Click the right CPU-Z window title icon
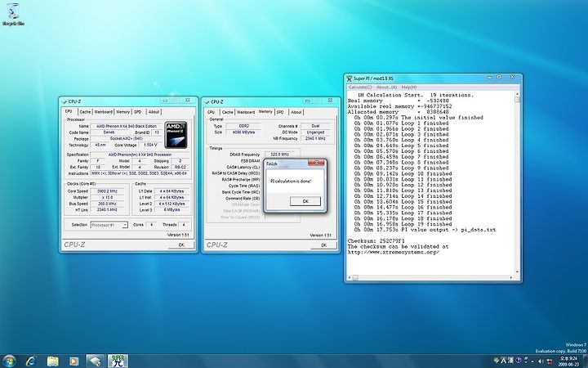Image resolution: width=588 pixels, height=368 pixels. point(207,101)
